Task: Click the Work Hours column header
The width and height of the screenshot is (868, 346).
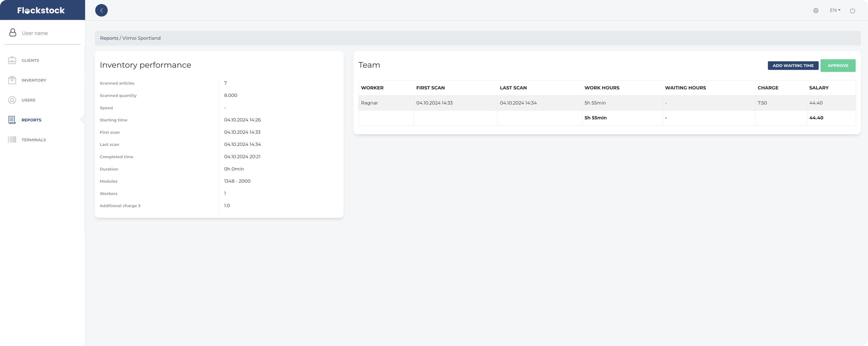Action: point(602,88)
